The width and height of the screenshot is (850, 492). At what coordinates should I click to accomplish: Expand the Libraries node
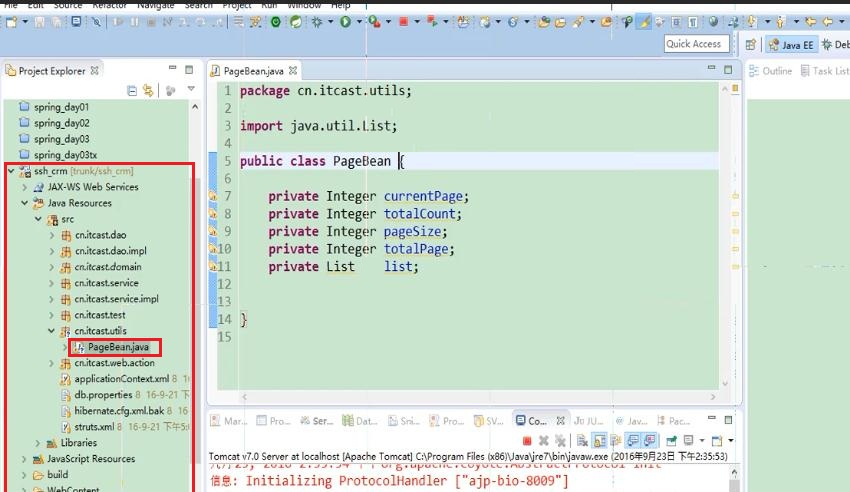point(38,443)
